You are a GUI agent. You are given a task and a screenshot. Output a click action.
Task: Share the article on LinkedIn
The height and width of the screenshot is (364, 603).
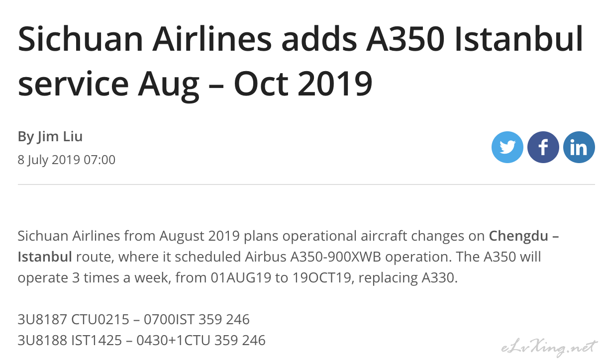579,147
